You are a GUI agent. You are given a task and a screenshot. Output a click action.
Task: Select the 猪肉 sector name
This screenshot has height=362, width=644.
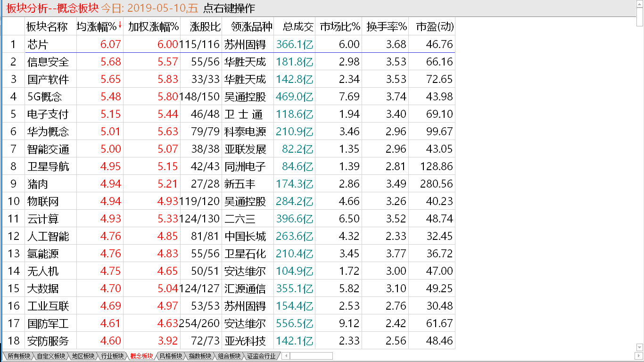pyautogui.click(x=38, y=184)
